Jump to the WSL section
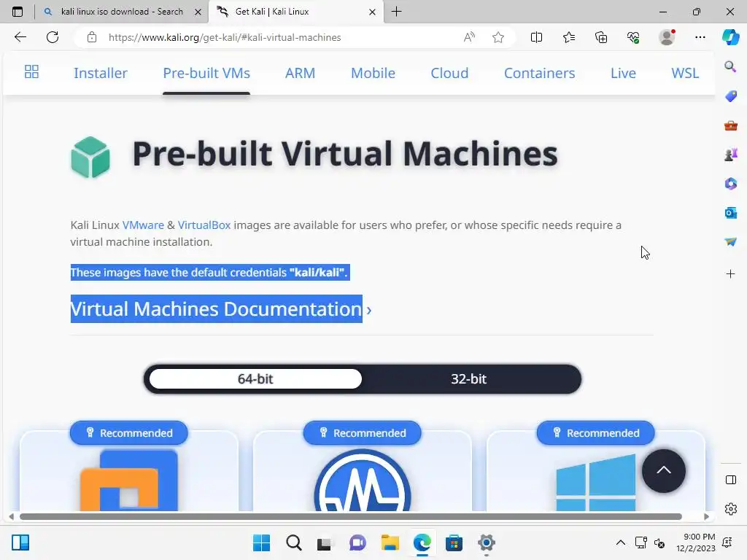The image size is (747, 560). pos(685,73)
